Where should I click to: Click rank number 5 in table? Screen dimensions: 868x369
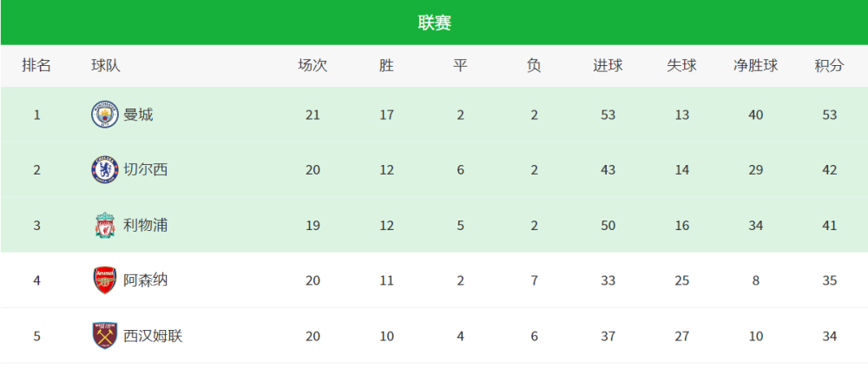coord(36,336)
